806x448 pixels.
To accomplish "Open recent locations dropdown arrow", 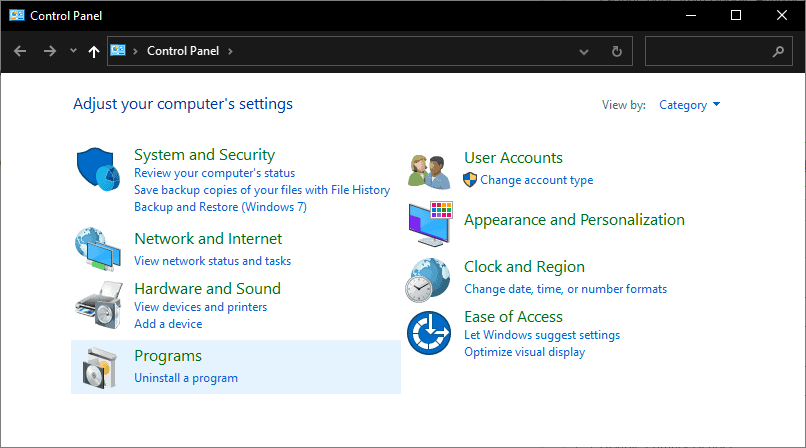I will [x=73, y=51].
